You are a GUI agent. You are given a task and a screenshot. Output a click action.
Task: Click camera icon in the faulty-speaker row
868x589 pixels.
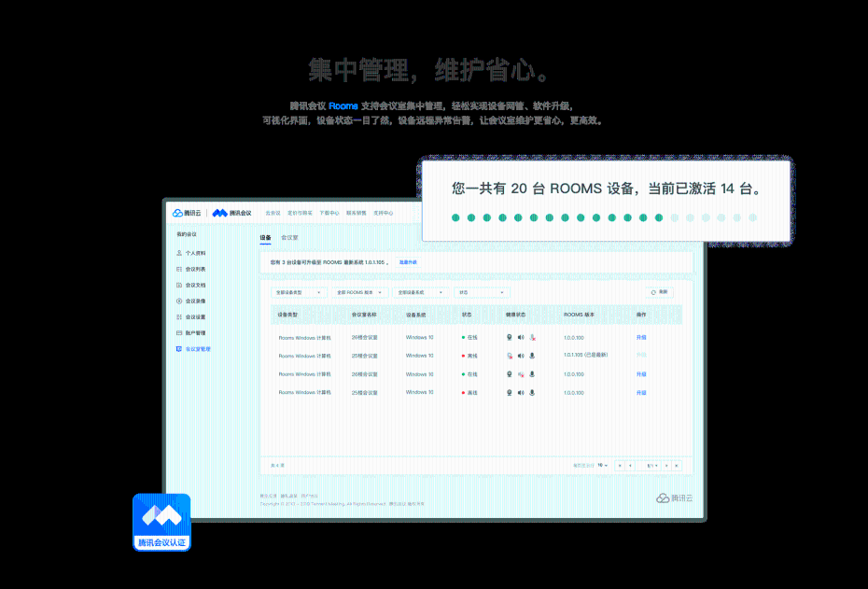[510, 374]
